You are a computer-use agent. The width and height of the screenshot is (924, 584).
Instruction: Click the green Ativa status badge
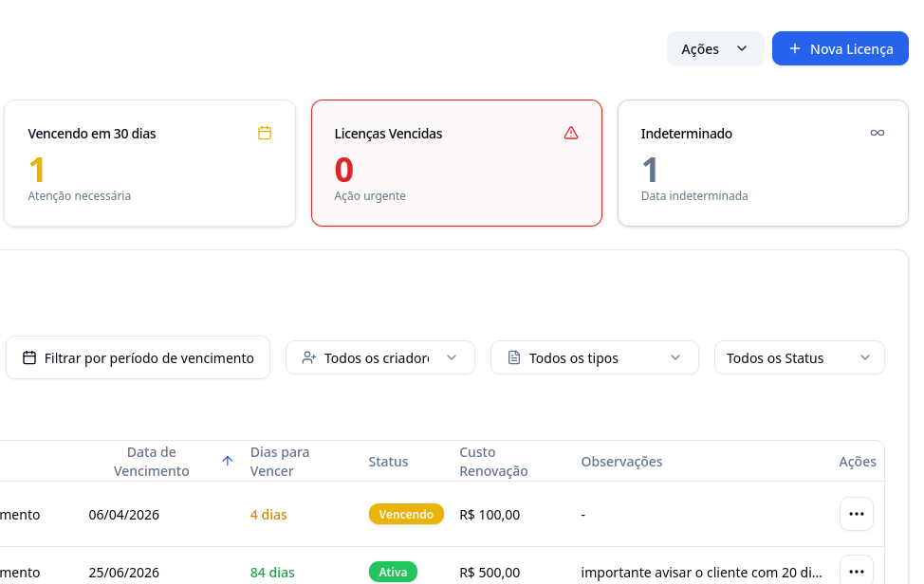click(x=392, y=572)
